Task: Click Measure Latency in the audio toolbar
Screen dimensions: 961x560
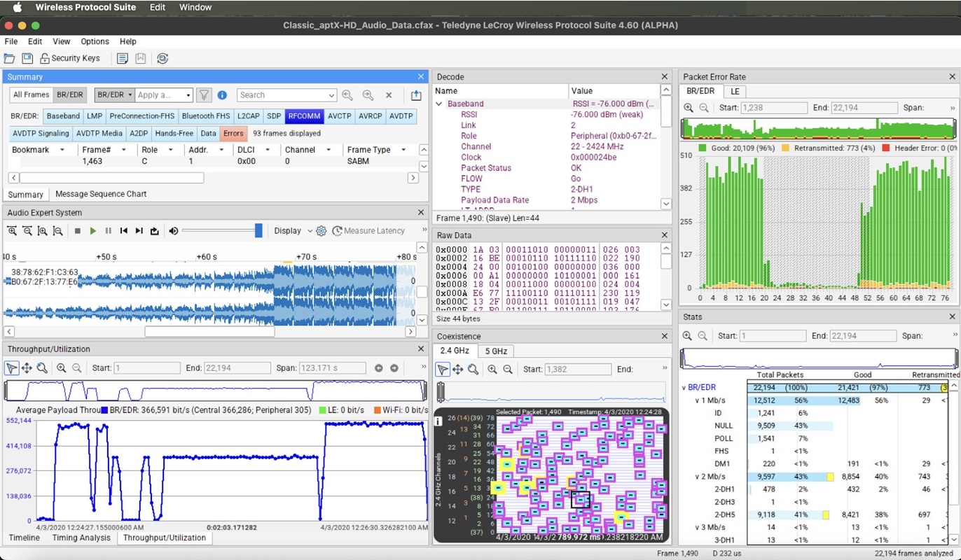Action: [368, 231]
